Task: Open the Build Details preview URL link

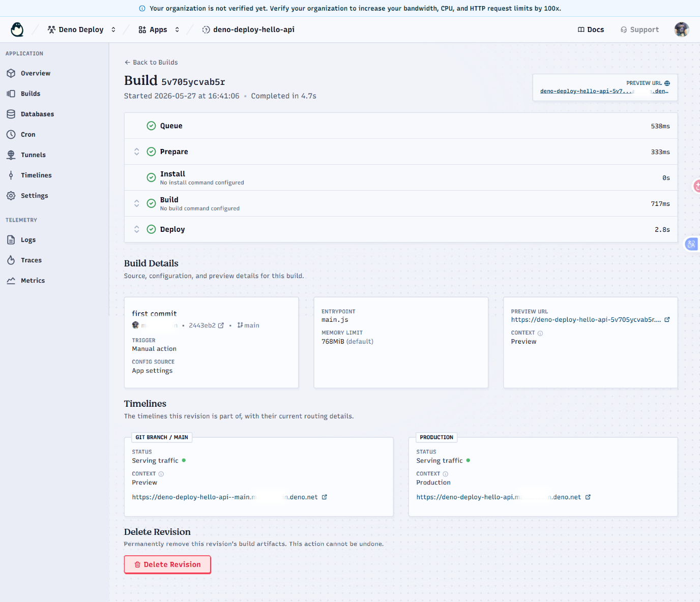Action: pos(586,320)
